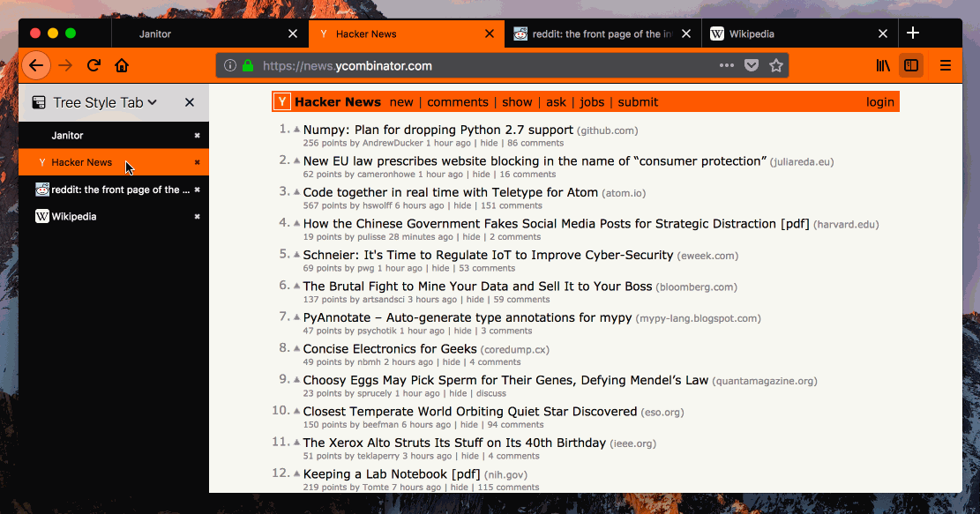Close the Hacker News tab in tab strip

click(490, 34)
